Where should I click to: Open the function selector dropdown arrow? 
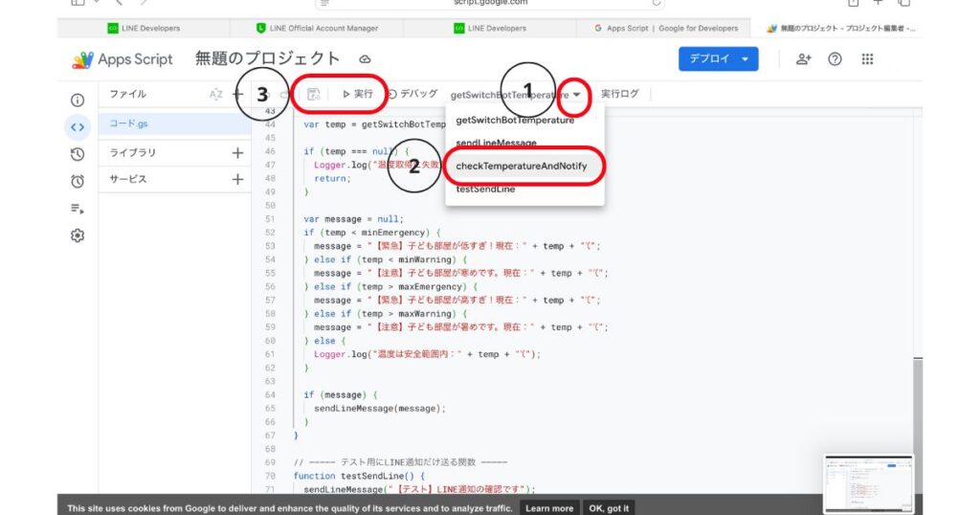coord(576,95)
